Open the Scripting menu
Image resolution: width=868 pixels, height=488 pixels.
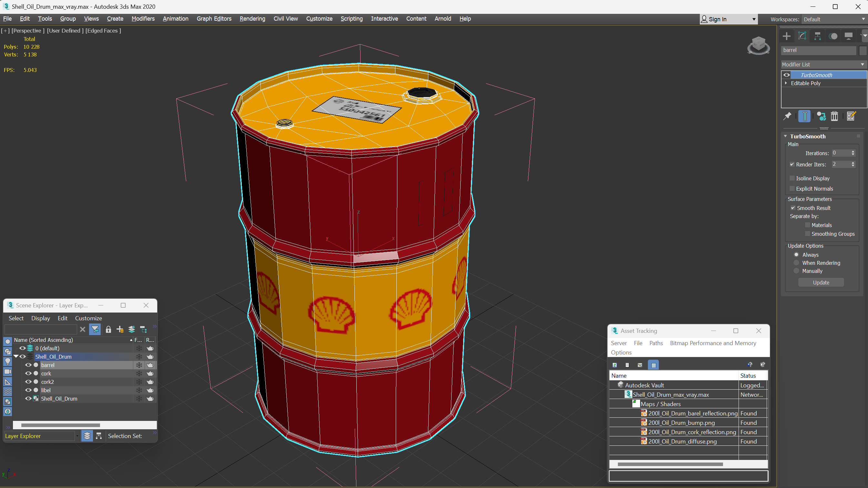[x=352, y=18]
